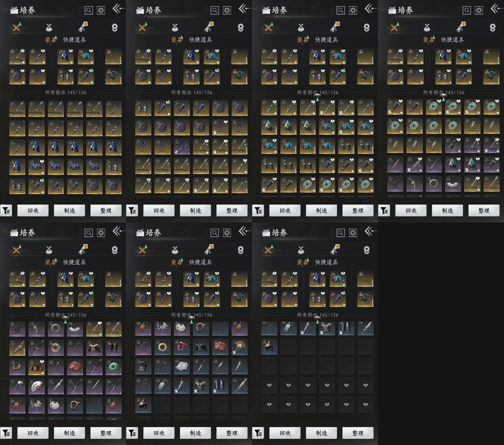This screenshot has width=504, height=445.
Task: Open the settings gear in the fifth panel
Action: (x=101, y=233)
